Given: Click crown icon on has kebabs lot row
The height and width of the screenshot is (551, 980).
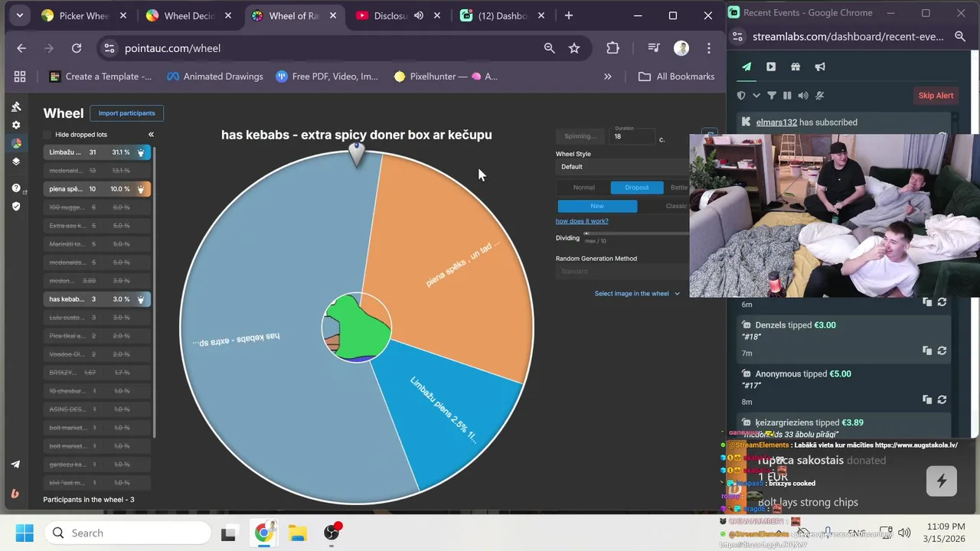Looking at the screenshot, I should click(x=141, y=299).
